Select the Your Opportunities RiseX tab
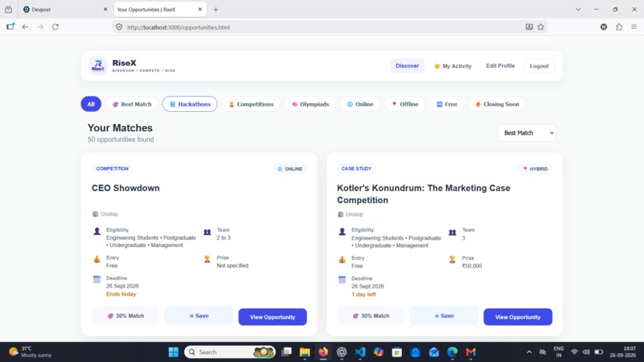The height and width of the screenshot is (362, 644). 160,9
